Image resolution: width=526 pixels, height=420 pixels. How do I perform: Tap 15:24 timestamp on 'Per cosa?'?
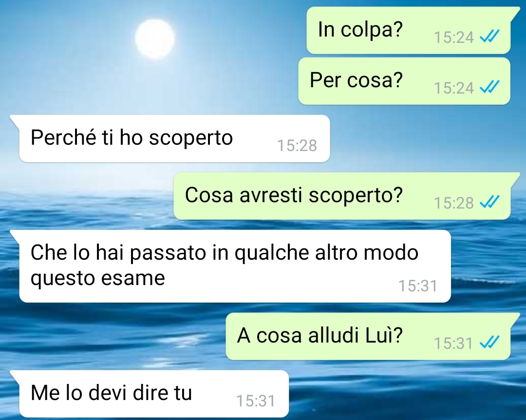(453, 88)
